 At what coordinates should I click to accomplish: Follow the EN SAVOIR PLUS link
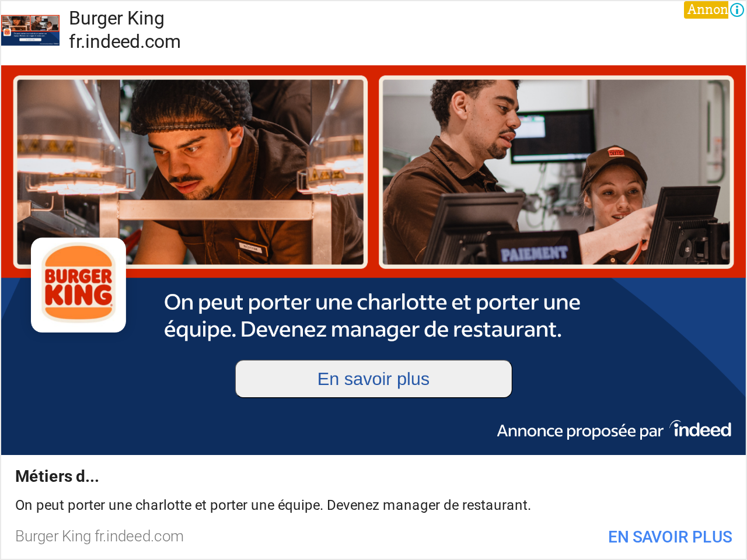(670, 537)
